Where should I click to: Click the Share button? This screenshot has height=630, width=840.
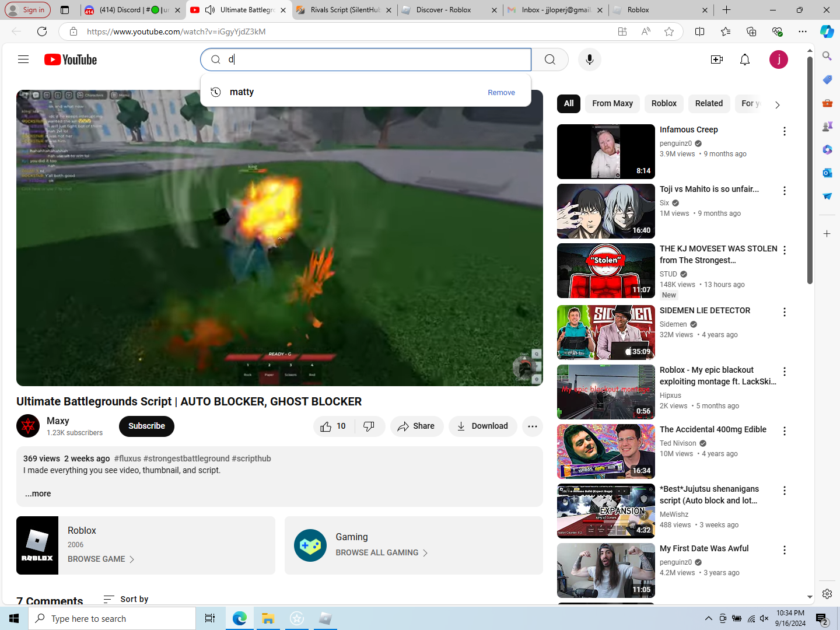click(416, 426)
